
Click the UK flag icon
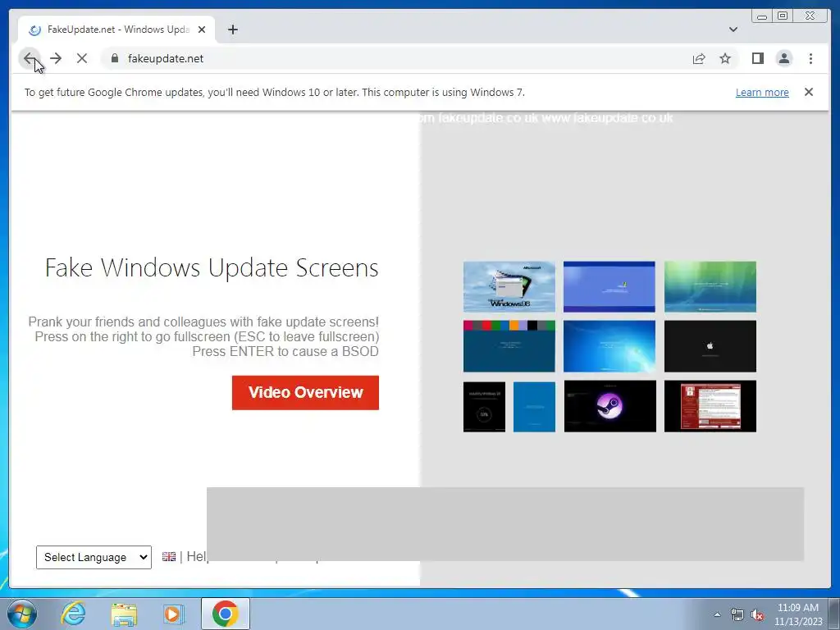point(169,557)
